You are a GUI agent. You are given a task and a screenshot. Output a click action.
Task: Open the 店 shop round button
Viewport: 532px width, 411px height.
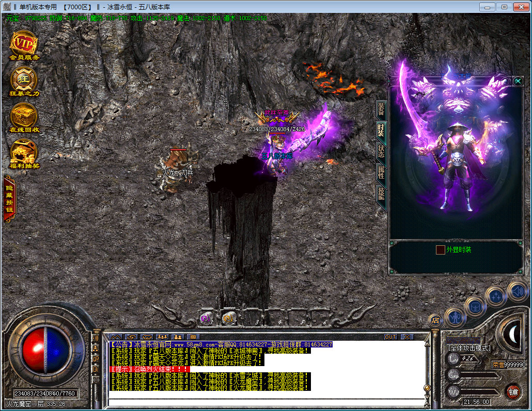pos(435,320)
